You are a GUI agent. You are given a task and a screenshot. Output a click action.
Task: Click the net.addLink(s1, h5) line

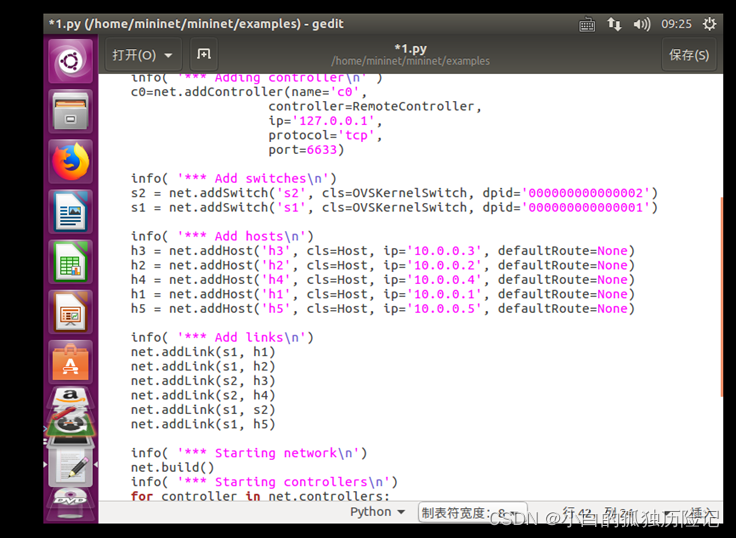tap(203, 425)
